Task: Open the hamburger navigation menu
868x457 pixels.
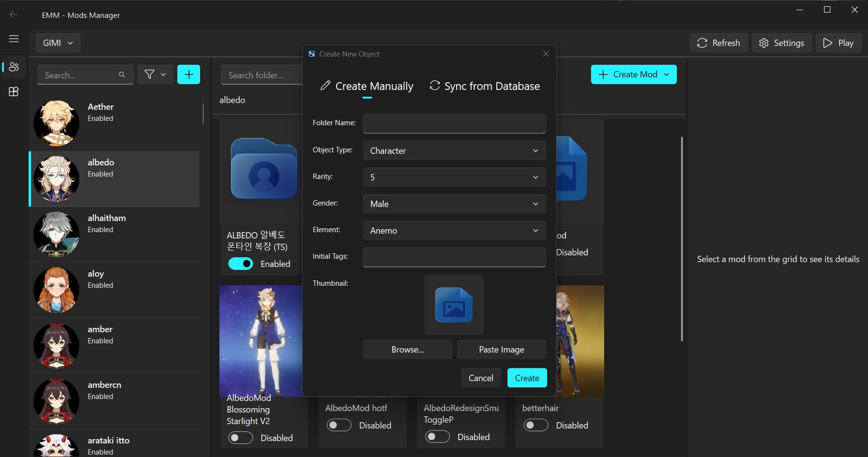Action: pos(14,39)
